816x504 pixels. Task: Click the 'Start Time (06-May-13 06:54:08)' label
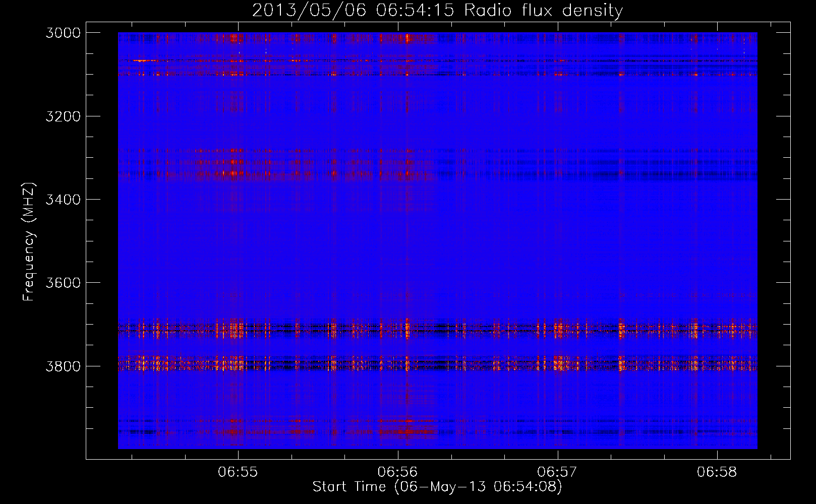(x=437, y=487)
